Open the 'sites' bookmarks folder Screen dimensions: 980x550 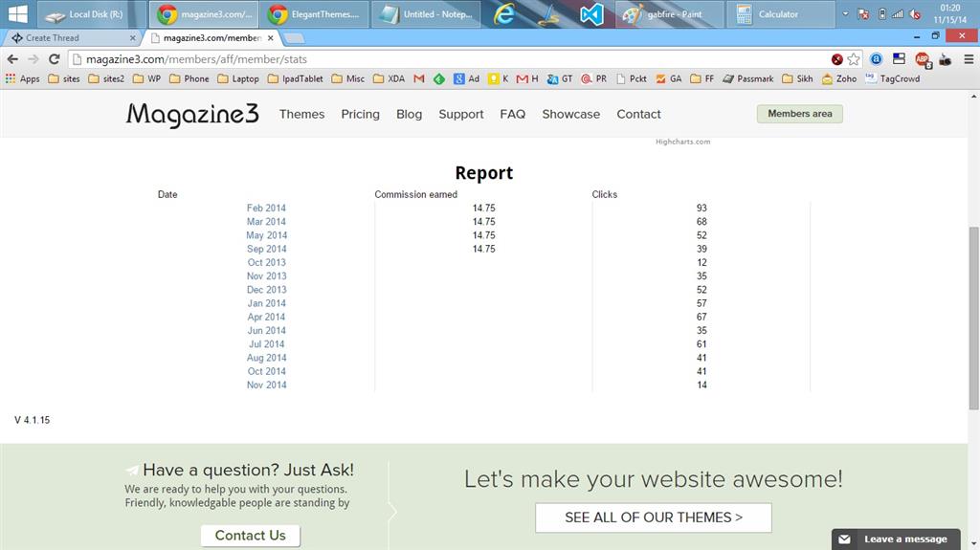coord(64,78)
